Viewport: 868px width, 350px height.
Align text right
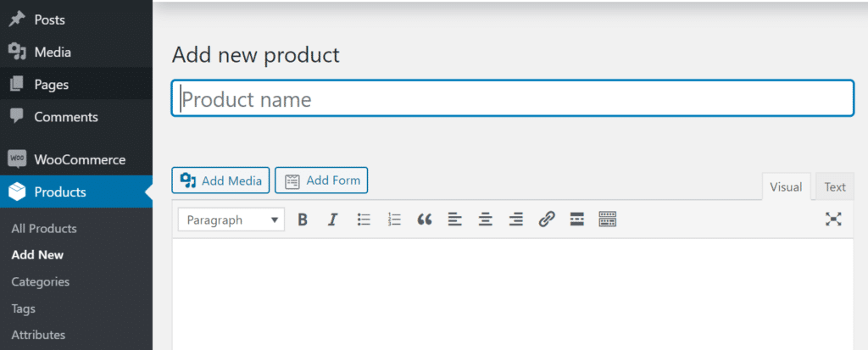pyautogui.click(x=516, y=219)
